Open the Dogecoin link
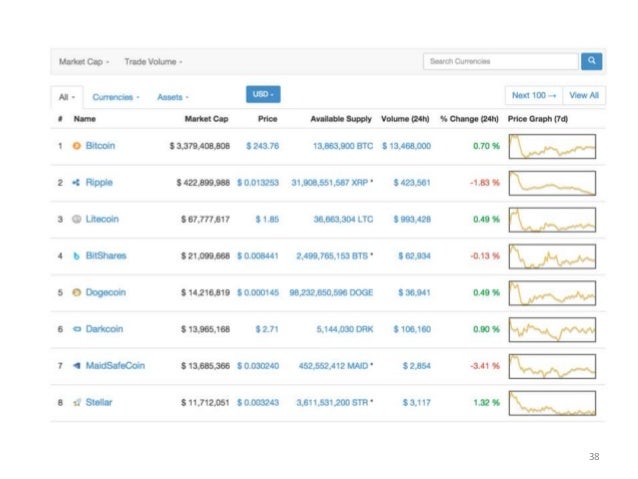638x479 pixels. tap(105, 293)
